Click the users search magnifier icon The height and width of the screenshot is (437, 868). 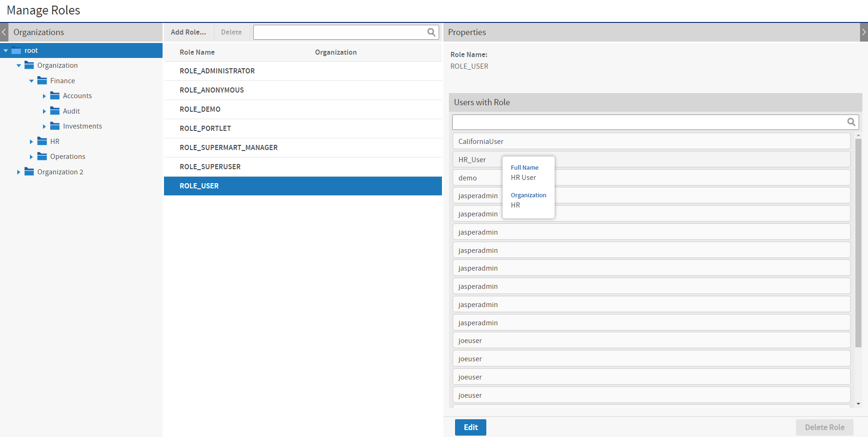click(851, 122)
